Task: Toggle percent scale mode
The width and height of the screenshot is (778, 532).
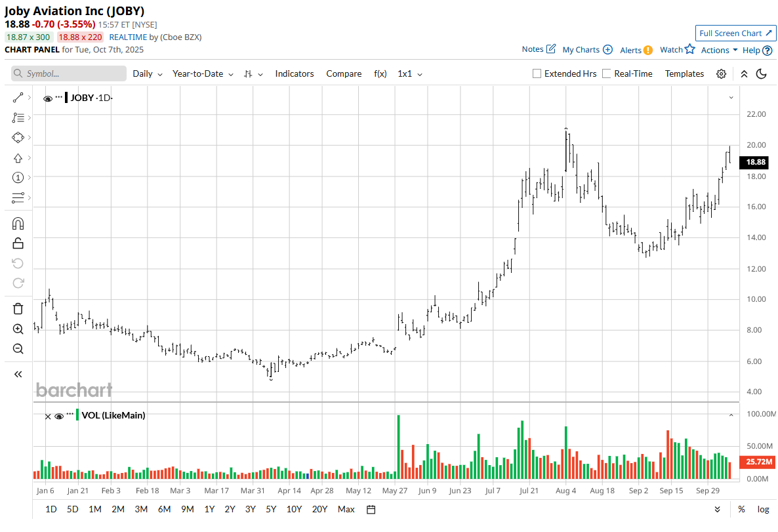Action: (x=741, y=510)
